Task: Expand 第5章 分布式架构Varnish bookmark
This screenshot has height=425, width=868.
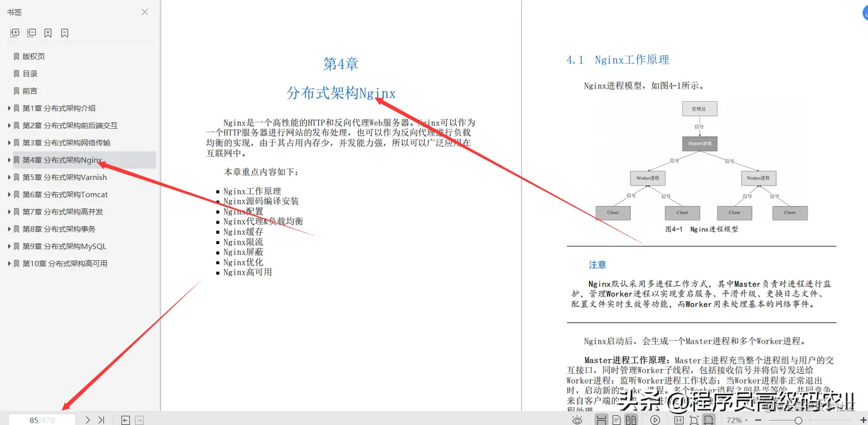Action: tap(9, 177)
